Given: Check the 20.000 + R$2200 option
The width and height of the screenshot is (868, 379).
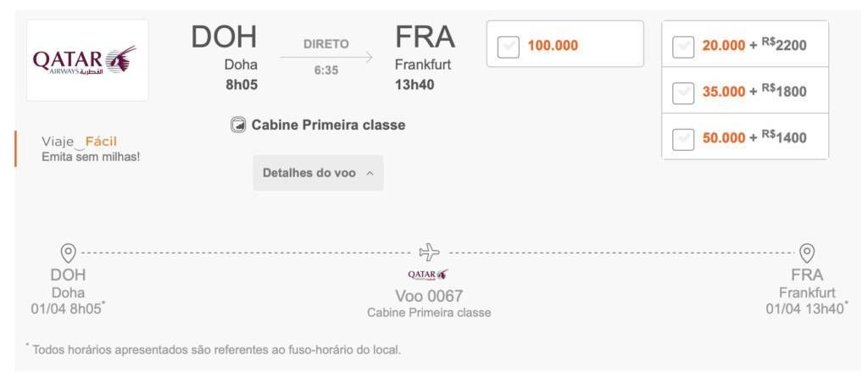Looking at the screenshot, I should [683, 47].
